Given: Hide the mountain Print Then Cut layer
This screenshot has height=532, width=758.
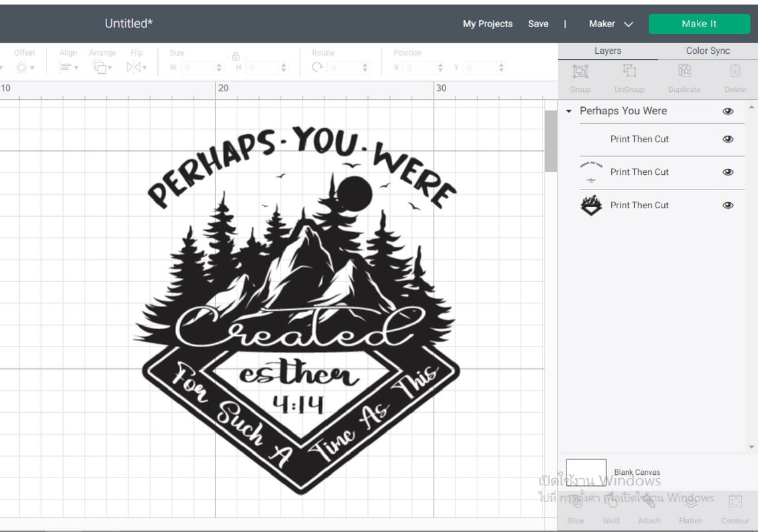Looking at the screenshot, I should [x=728, y=205].
